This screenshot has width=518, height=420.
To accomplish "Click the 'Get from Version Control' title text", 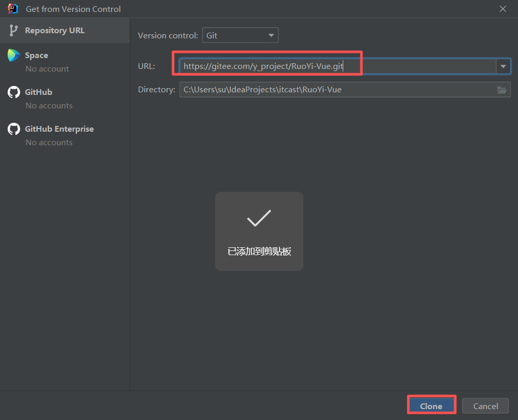I will click(x=73, y=9).
